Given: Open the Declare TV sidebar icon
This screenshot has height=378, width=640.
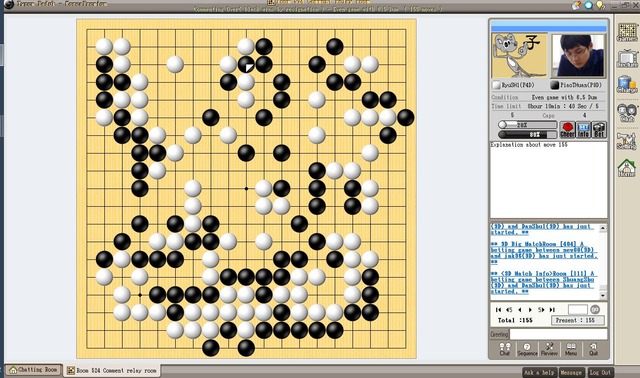Looking at the screenshot, I should pos(627,59).
